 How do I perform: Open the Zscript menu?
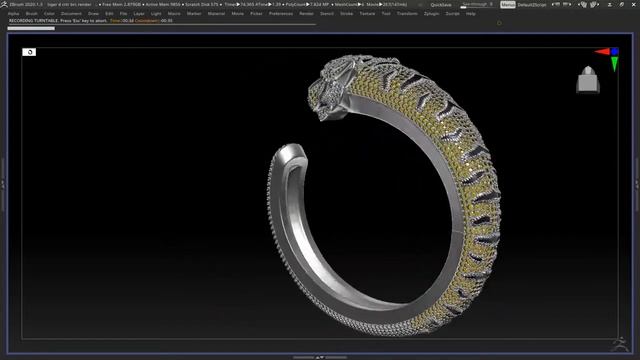(x=452, y=13)
